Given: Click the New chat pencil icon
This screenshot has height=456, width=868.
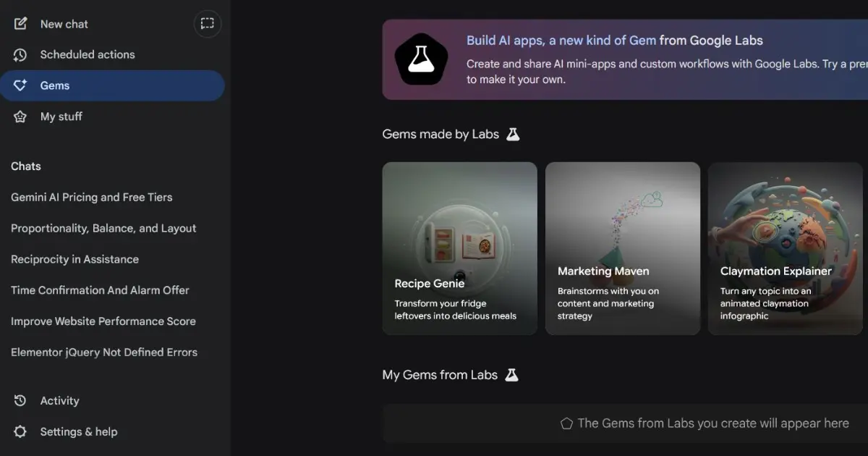Looking at the screenshot, I should pos(20,24).
